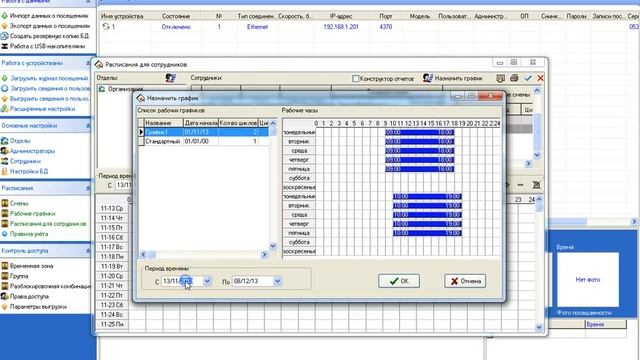Open Расписания для сотрудников in sidebar
The image size is (640, 360).
click(48, 224)
